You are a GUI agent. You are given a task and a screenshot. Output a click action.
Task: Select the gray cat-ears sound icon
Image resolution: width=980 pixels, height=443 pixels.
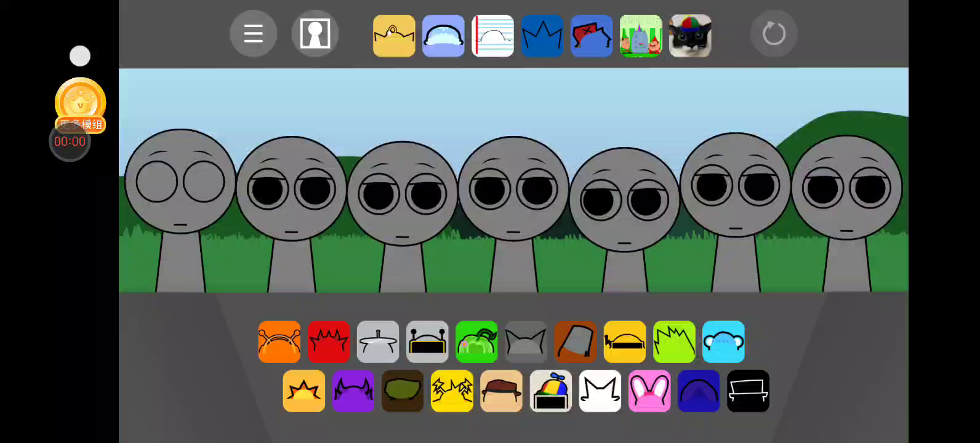click(x=526, y=341)
